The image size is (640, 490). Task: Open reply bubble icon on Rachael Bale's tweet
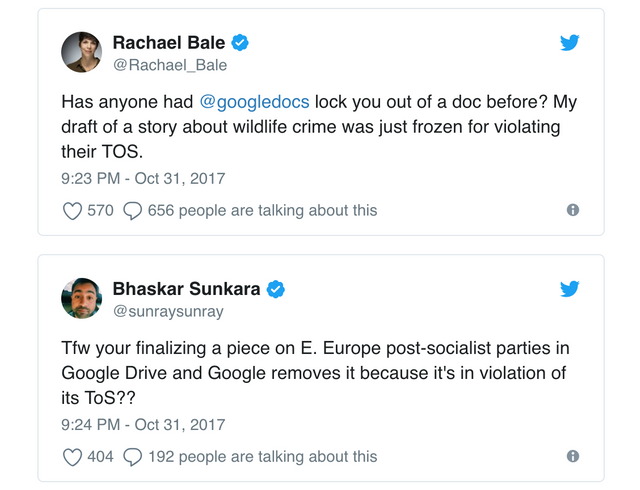[x=132, y=210]
